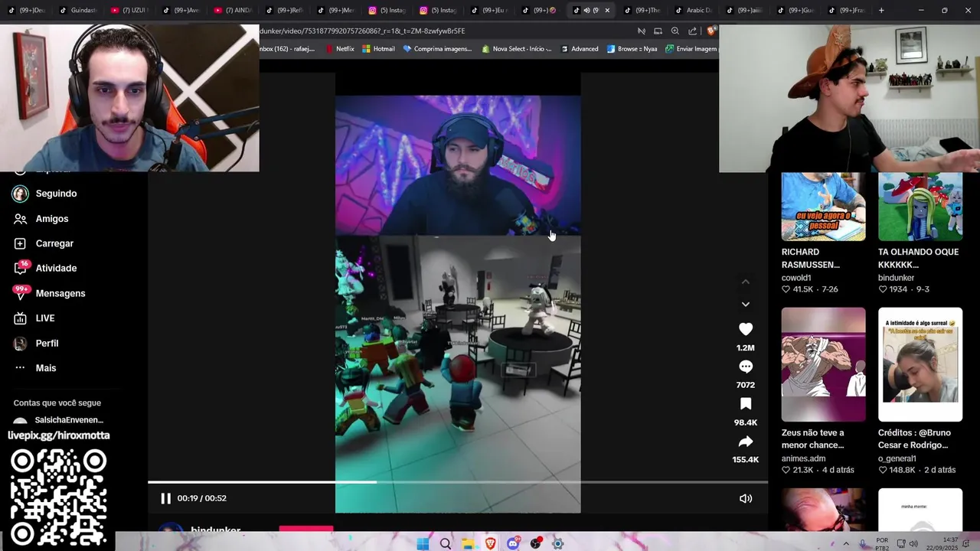
Task: Open Discord from taskbar
Action: 513,543
